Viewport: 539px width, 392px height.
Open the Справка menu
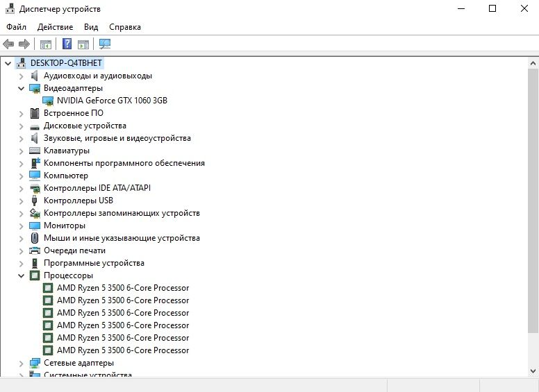pos(125,27)
